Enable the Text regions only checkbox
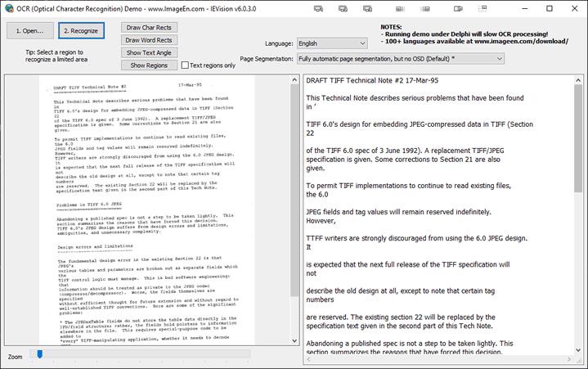Screen dimensions: 588x369 [x=185, y=65]
